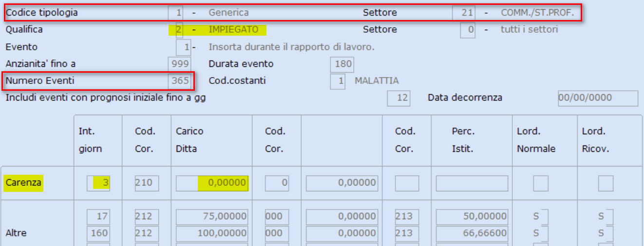
Task: Click the Carenza Carico Ditta field
Action: coord(212,183)
